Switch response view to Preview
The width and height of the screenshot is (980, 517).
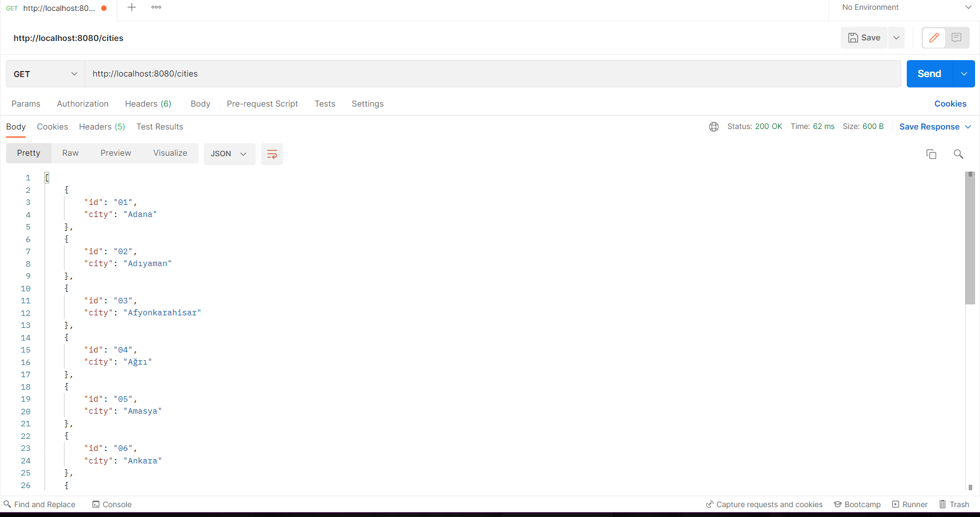(116, 153)
